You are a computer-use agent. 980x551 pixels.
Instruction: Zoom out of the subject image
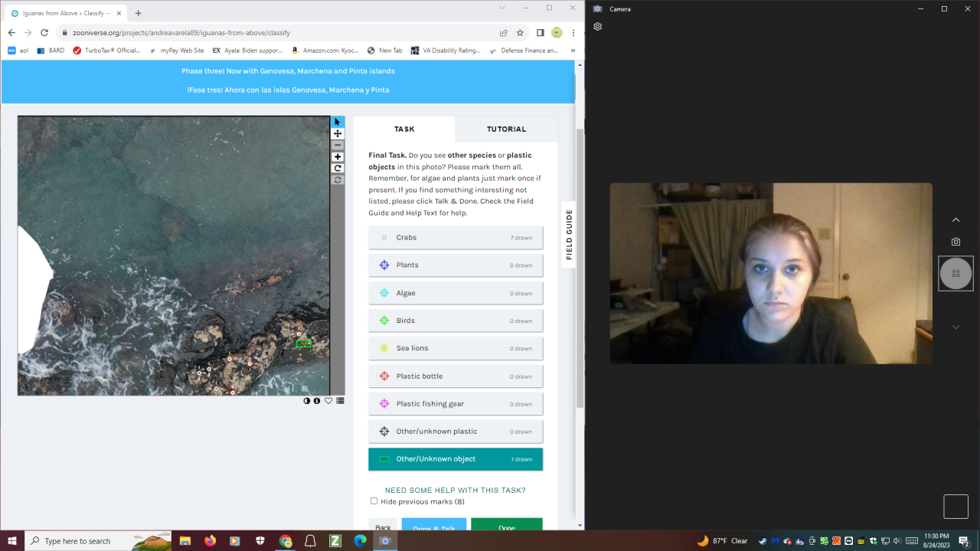(338, 145)
